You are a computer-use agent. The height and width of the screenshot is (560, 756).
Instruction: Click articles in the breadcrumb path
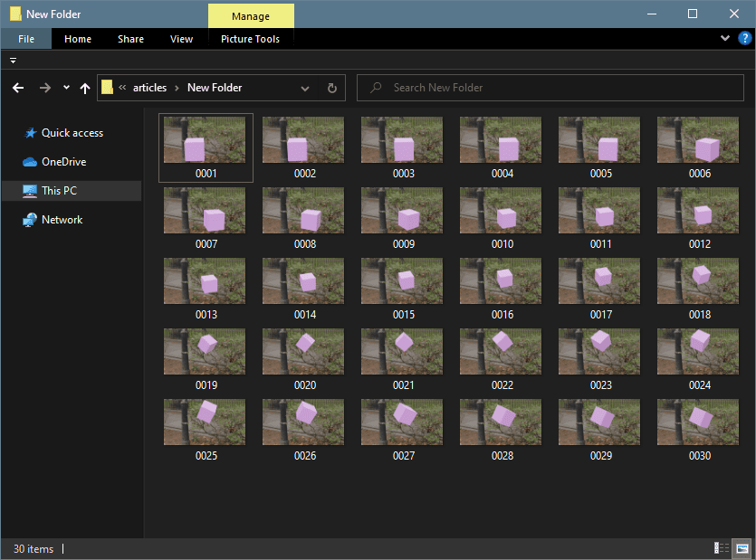pos(150,88)
